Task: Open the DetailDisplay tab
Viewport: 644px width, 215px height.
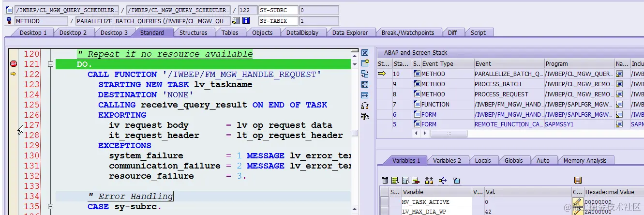Action: pyautogui.click(x=302, y=32)
